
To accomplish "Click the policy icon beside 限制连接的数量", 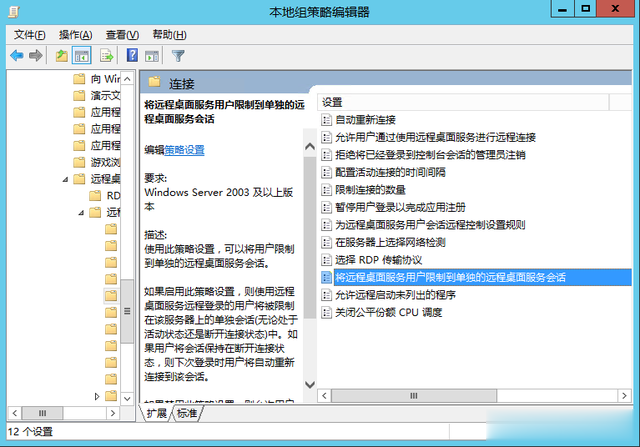I will [326, 190].
